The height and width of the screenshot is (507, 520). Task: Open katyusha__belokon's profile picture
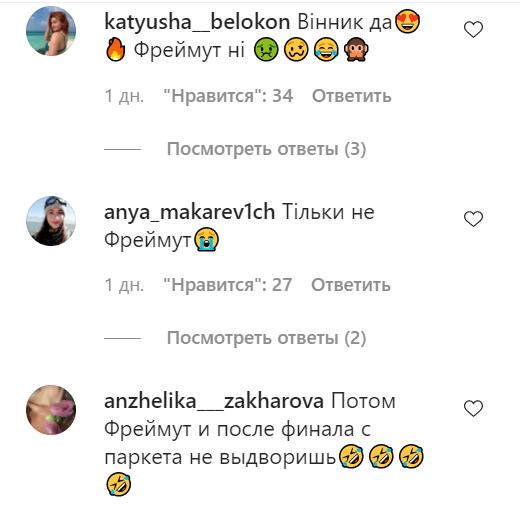tap(51, 31)
